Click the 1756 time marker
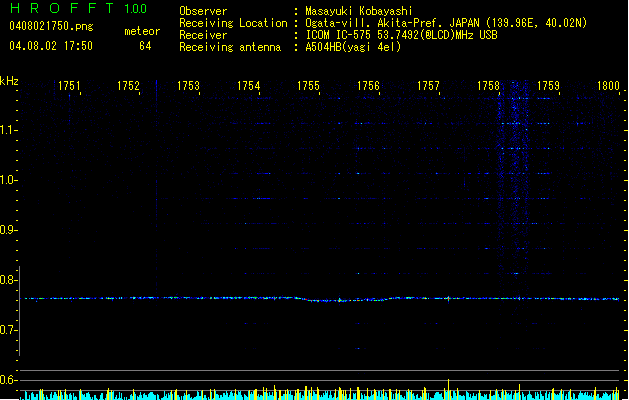The width and height of the screenshot is (629, 400). click(368, 86)
